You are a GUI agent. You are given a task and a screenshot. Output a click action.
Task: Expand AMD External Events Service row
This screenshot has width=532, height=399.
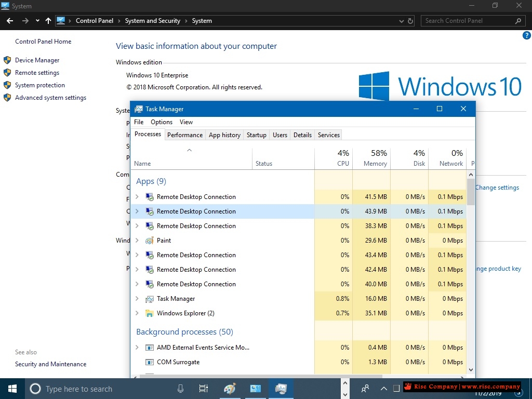coord(137,348)
